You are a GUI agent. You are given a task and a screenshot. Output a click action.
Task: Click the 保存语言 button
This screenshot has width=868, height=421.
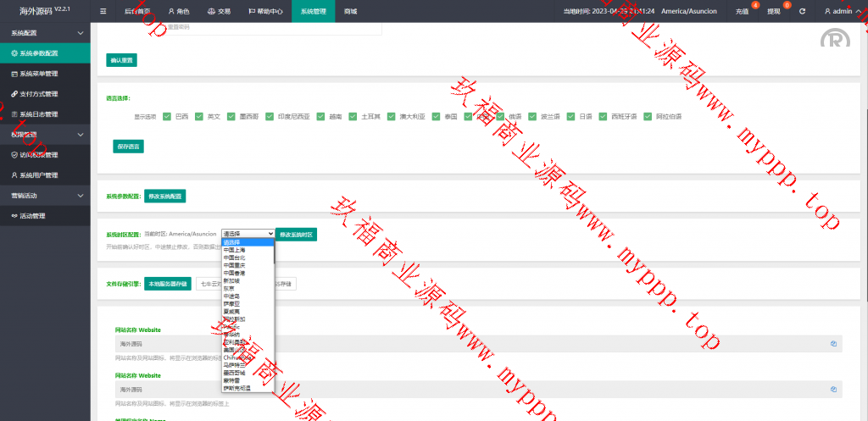pos(128,146)
